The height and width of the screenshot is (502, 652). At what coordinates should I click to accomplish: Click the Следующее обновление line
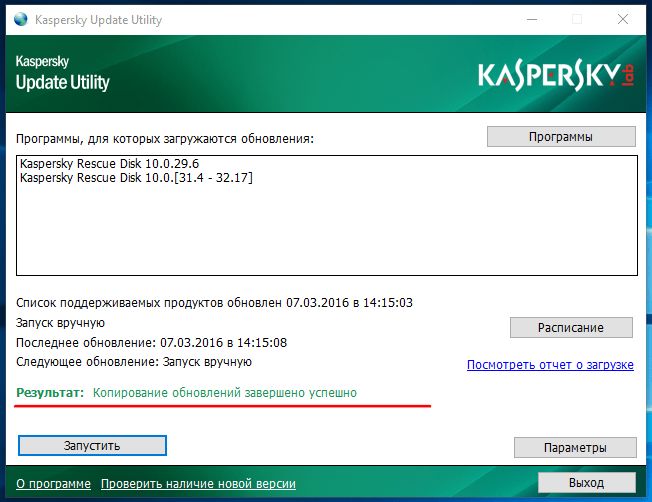point(134,362)
